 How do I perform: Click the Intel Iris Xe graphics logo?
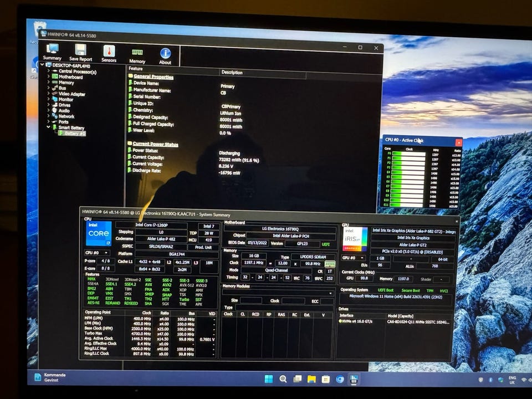[x=355, y=239]
